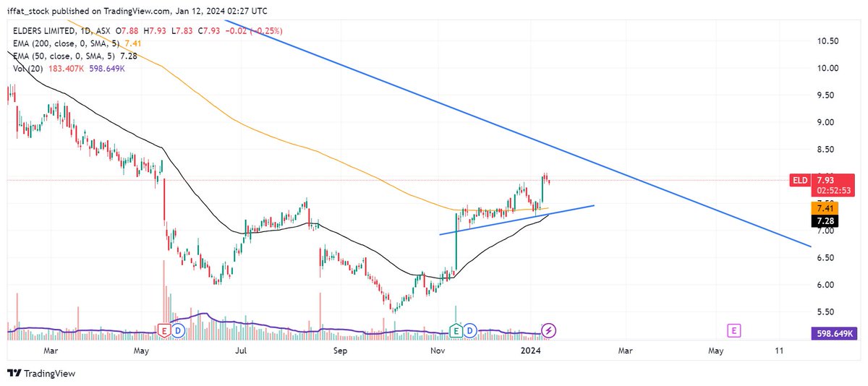Click the dotted red current price line

tap(398, 180)
